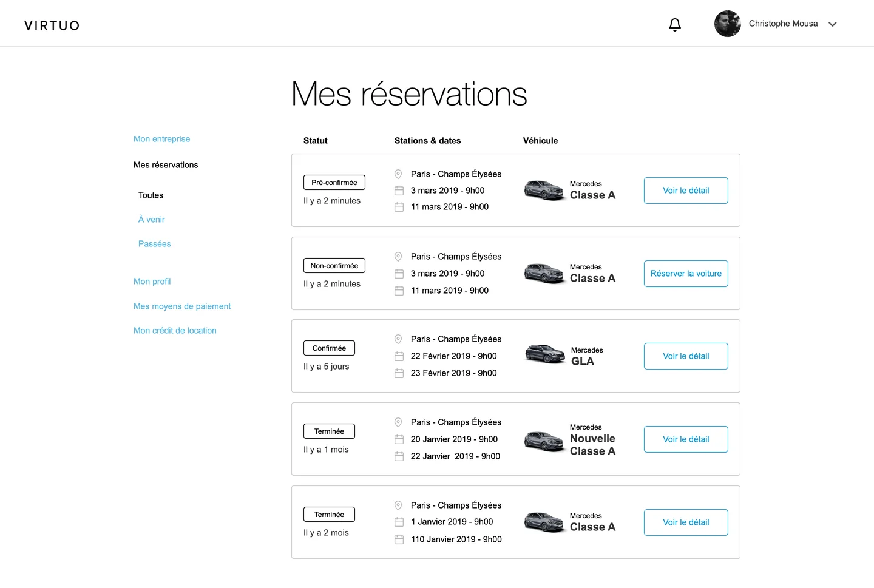
Task: Click the calendar icon beside 22 Février 2019
Action: 399,356
